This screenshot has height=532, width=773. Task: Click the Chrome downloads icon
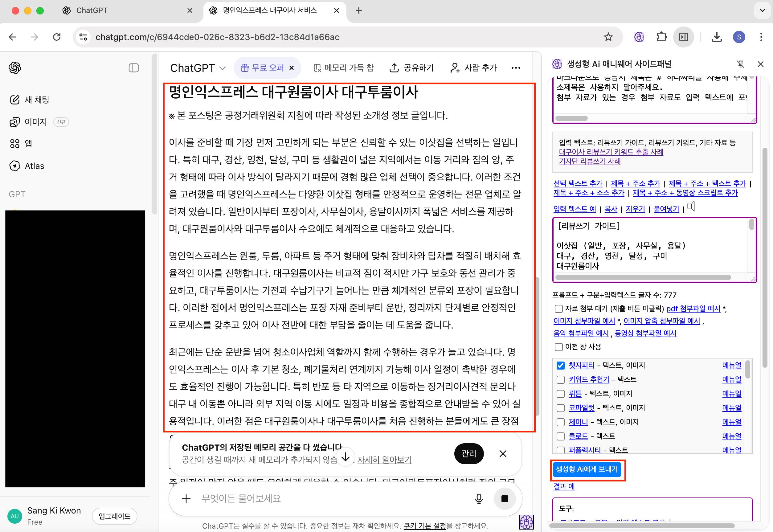[717, 37]
